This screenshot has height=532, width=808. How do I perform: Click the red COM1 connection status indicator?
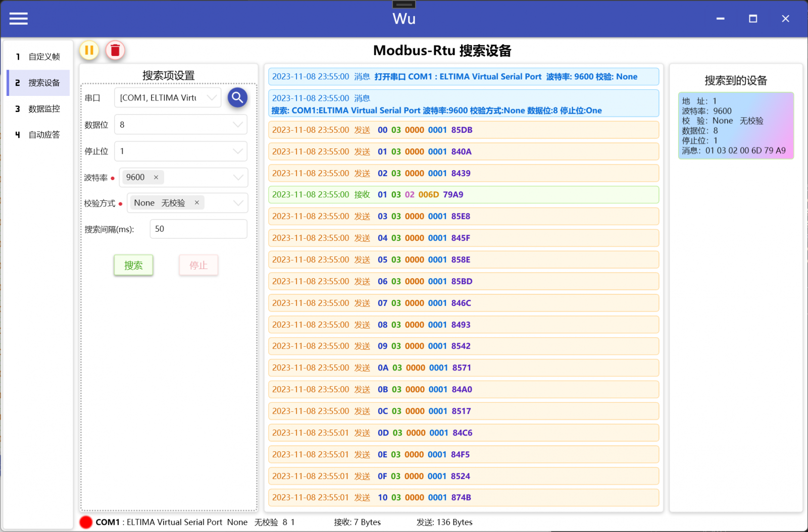pos(86,522)
